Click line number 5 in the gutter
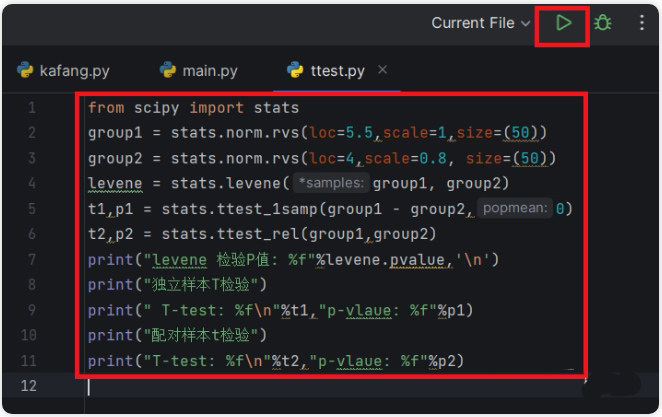The height and width of the screenshot is (417, 662). point(31,209)
